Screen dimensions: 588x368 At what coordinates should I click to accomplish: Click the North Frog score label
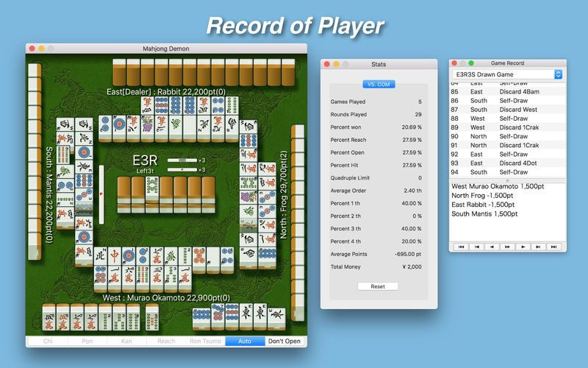pyautogui.click(x=284, y=195)
